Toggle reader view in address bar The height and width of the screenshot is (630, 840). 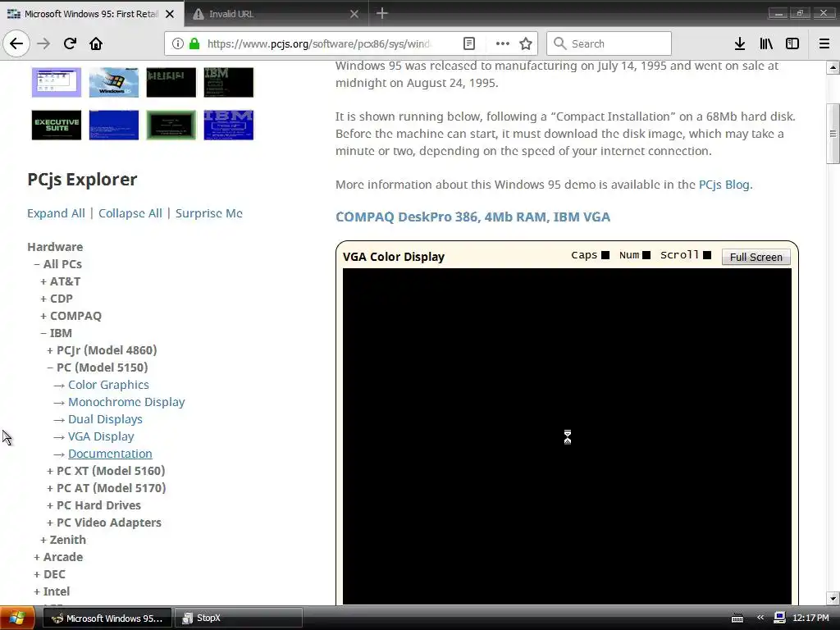pyautogui.click(x=468, y=43)
